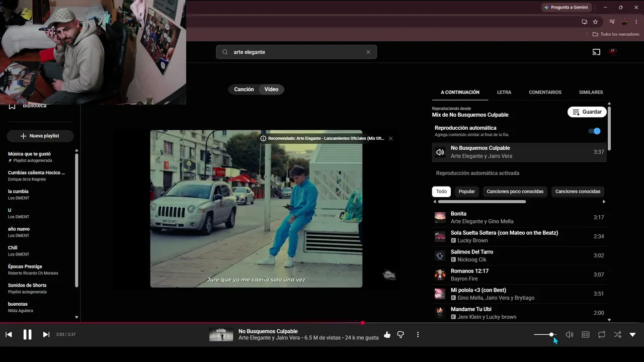
Task: Open the LETRA tab
Action: tap(504, 93)
